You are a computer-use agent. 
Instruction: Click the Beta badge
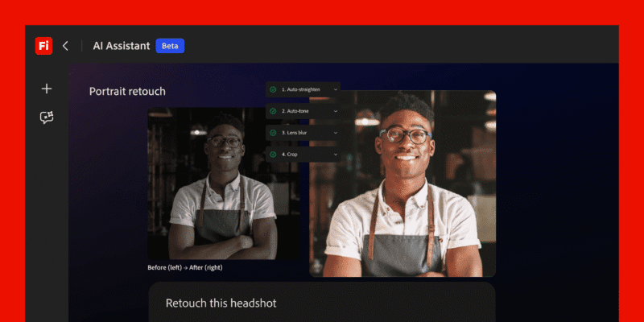point(170,46)
